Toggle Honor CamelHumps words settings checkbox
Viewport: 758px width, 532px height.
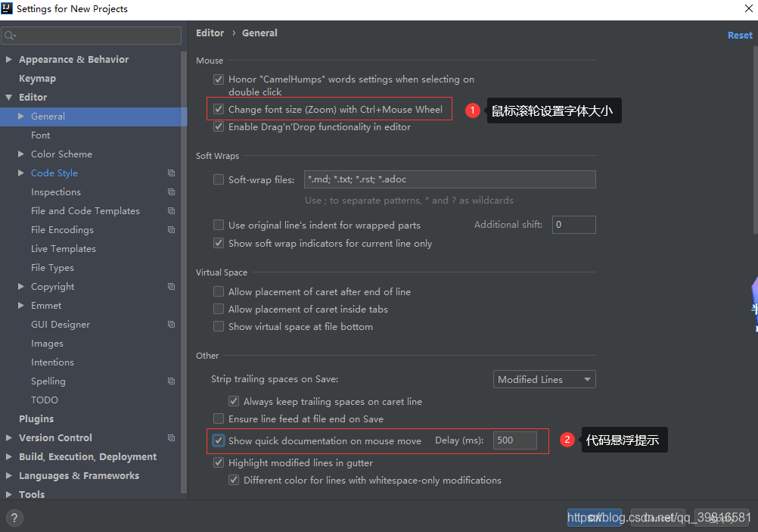[x=219, y=79]
